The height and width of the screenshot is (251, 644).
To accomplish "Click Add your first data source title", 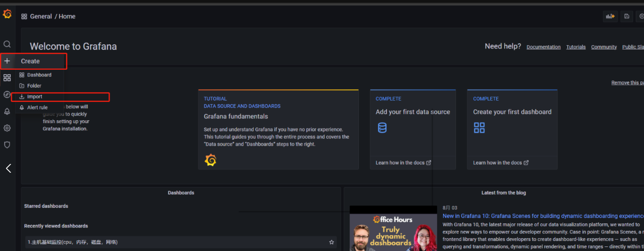I will tap(413, 112).
